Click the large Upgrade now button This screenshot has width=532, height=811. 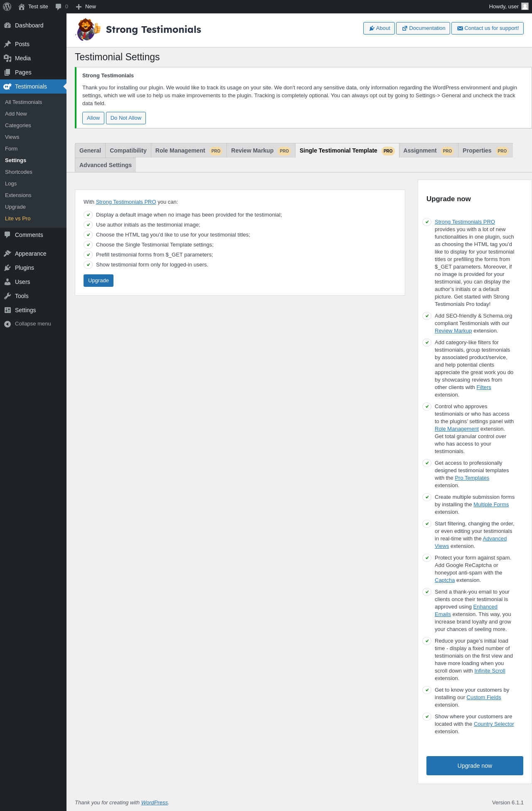pyautogui.click(x=475, y=766)
